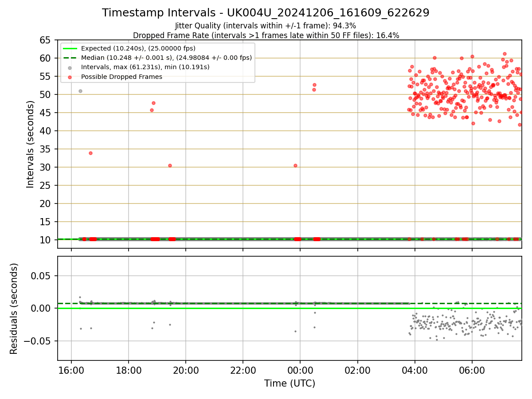Click the 'Dropped Frame Rate' 16.4% subtitle line
Viewport: 532px width, 399px height.
tap(266, 35)
